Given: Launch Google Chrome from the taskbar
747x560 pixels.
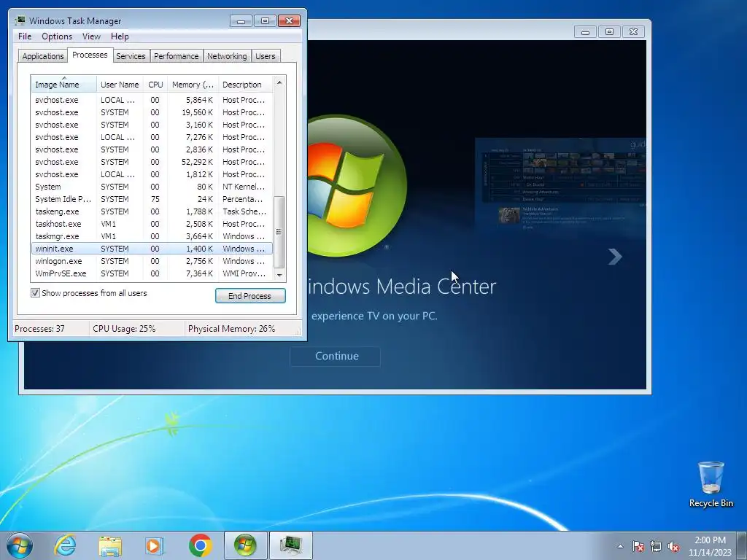Looking at the screenshot, I should coord(200,545).
